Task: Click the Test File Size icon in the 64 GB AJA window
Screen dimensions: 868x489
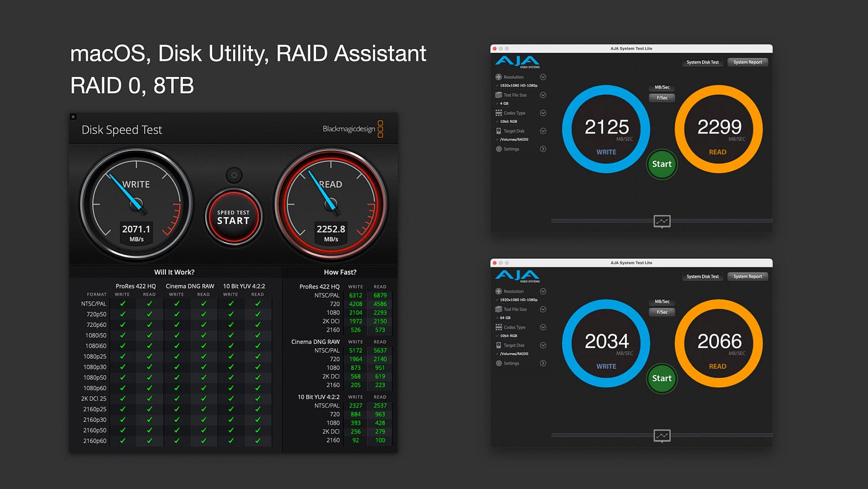Action: [x=498, y=309]
